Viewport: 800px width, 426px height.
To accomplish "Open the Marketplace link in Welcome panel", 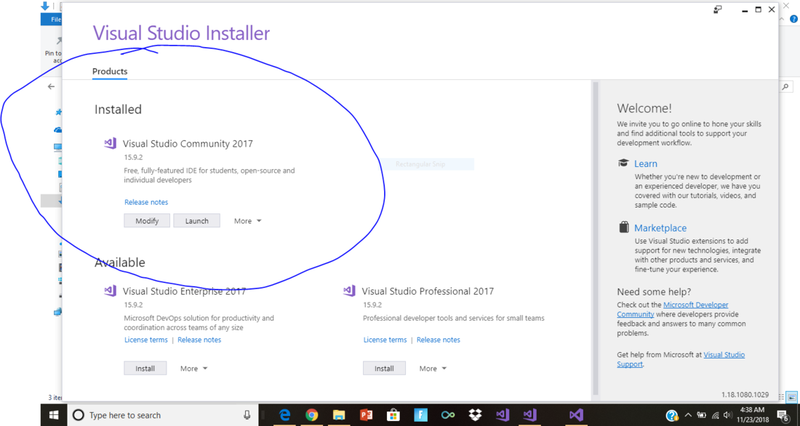I will (660, 228).
